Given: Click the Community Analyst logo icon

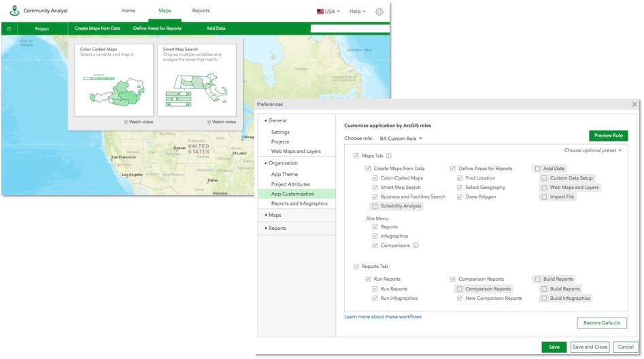Looking at the screenshot, I should [14, 10].
